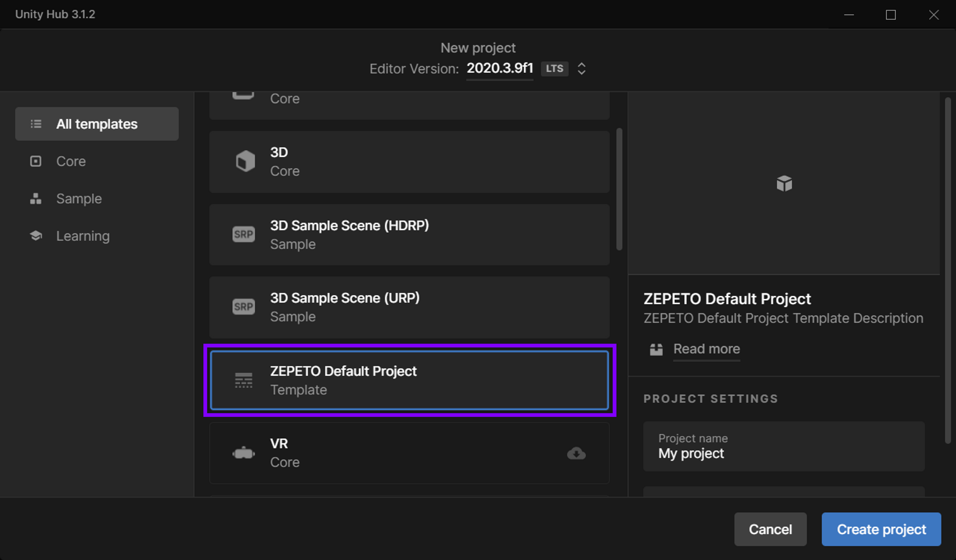The height and width of the screenshot is (560, 956).
Task: Select the ZEPETO Default Project template
Action: (x=409, y=380)
